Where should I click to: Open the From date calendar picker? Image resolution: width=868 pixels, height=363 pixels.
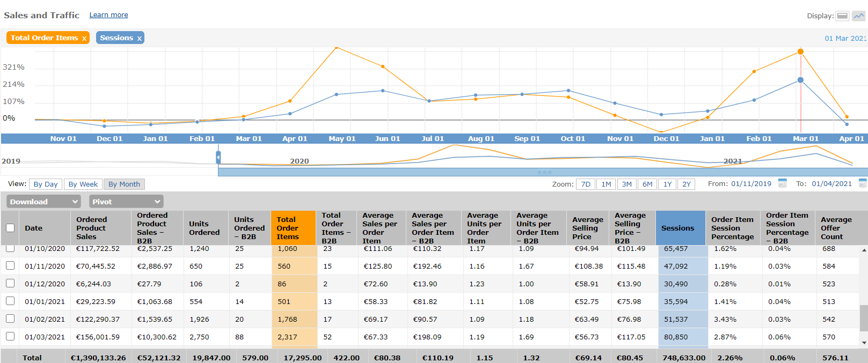tap(782, 183)
